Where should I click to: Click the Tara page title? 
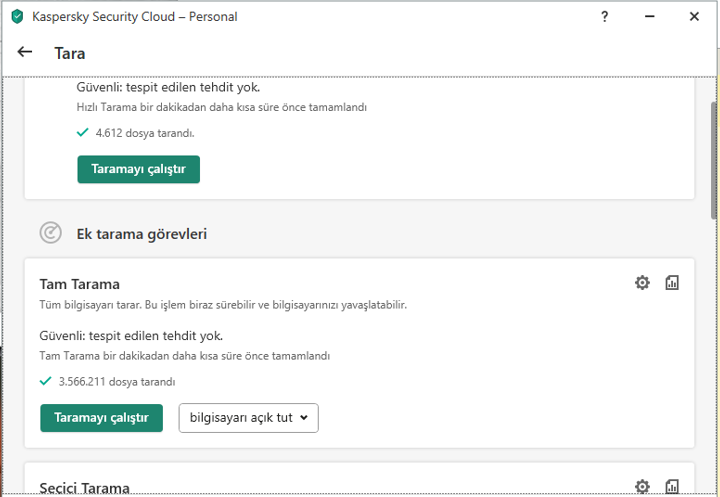pyautogui.click(x=70, y=53)
